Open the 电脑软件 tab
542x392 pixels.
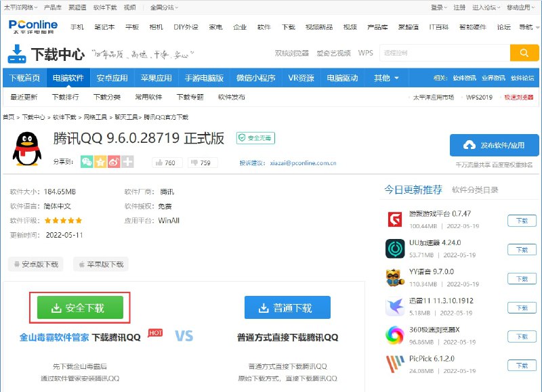(x=68, y=78)
